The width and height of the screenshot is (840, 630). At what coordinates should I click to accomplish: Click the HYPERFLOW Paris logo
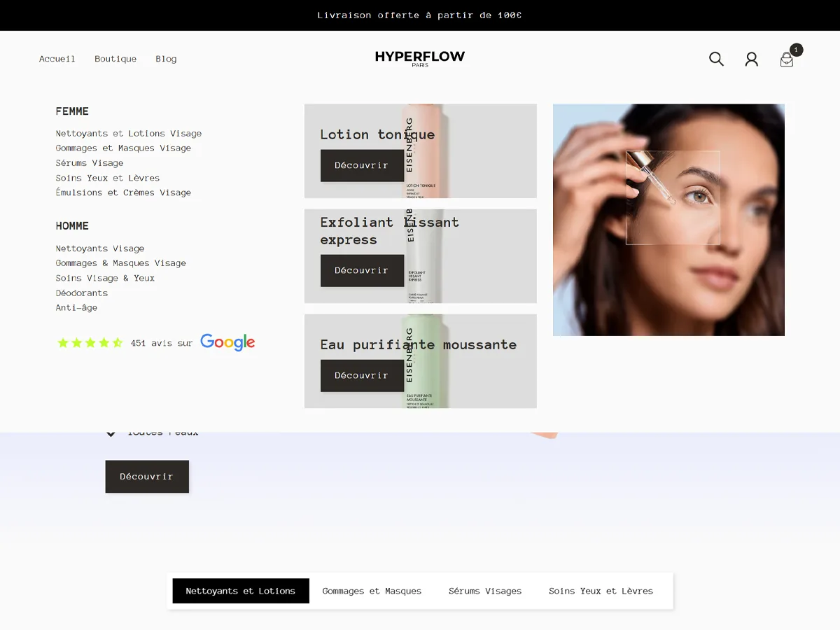420,59
